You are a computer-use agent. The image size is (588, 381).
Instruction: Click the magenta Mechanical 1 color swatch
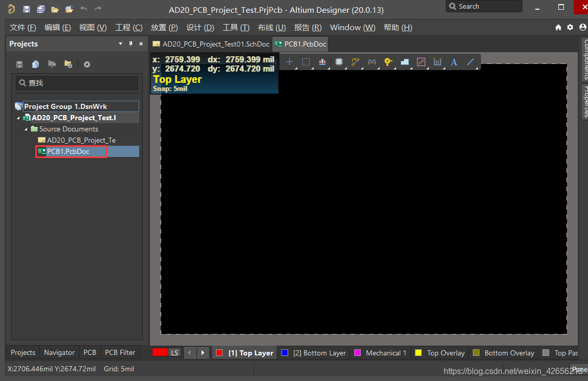357,353
